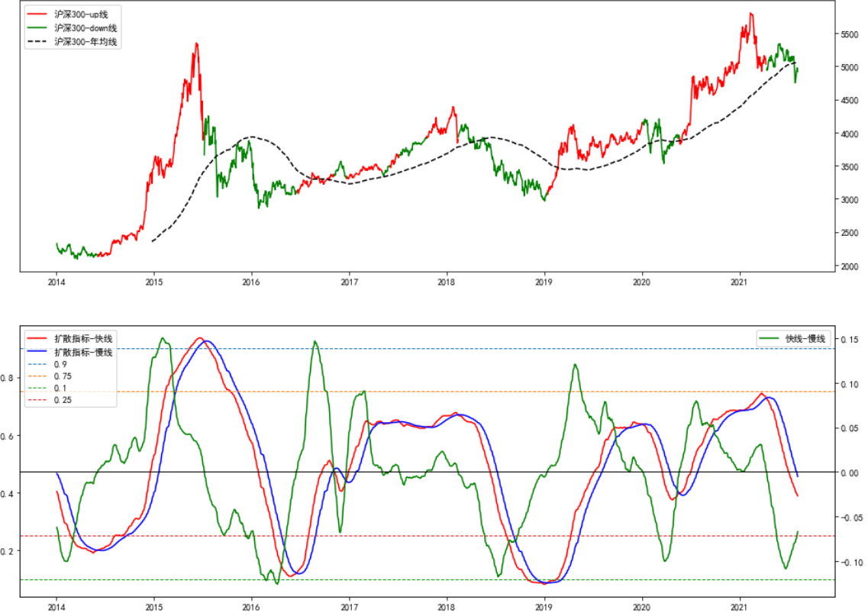Click the 2016 tick on lower chart x-axis

[x=251, y=606]
